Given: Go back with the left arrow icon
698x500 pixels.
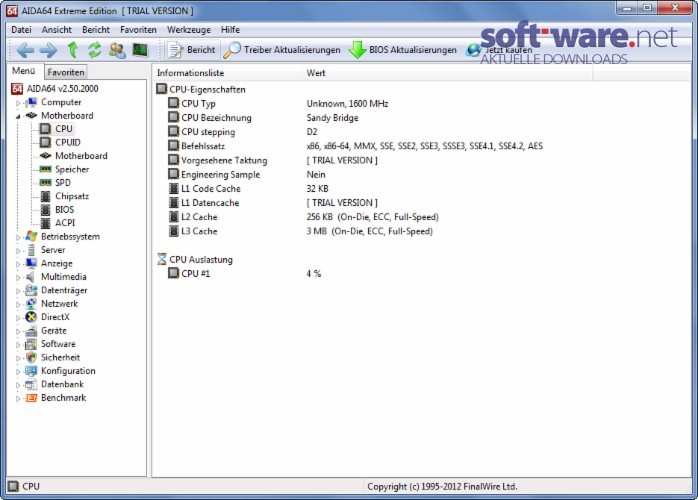Looking at the screenshot, I should click(x=25, y=50).
